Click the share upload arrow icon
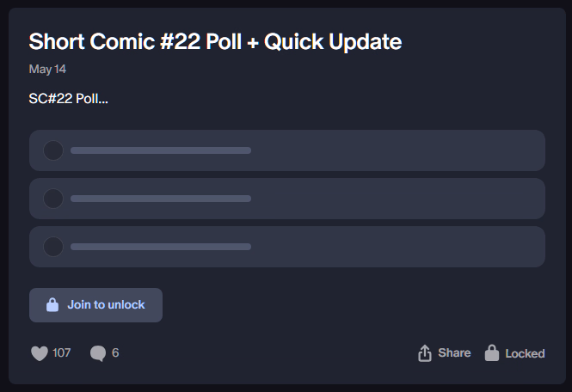The image size is (572, 392). coord(425,353)
